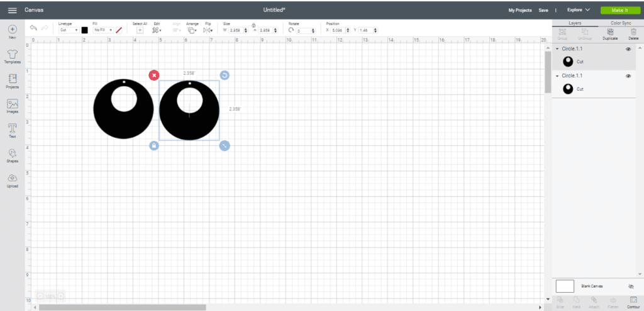Click the green Make It button
Screen dimensions: 644x311
point(619,10)
